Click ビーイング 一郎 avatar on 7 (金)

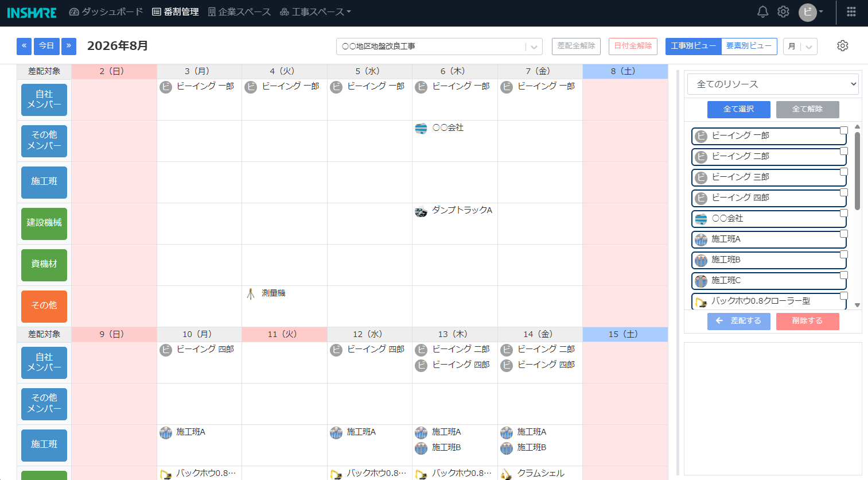point(507,87)
